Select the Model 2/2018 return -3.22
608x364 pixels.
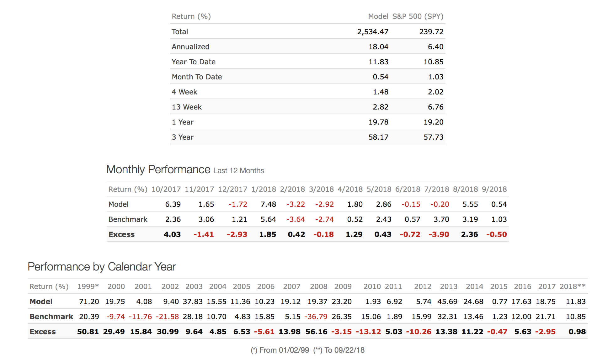coord(295,204)
